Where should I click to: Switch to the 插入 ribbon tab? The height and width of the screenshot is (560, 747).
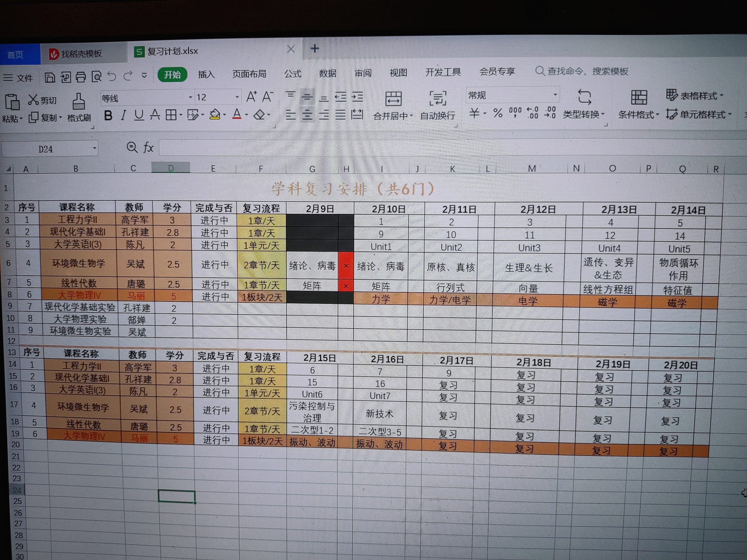tap(206, 74)
